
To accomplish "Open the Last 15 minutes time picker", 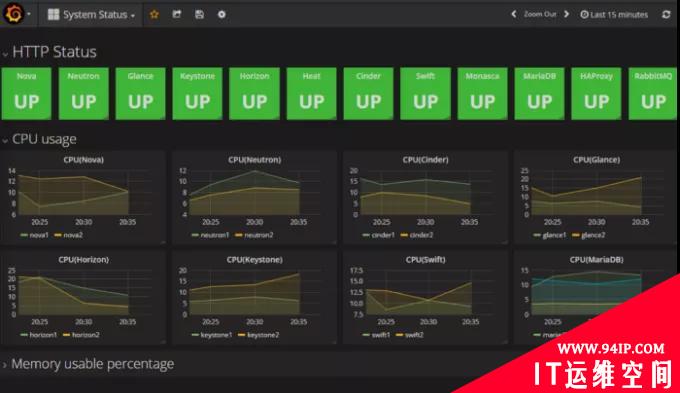I will (x=614, y=15).
